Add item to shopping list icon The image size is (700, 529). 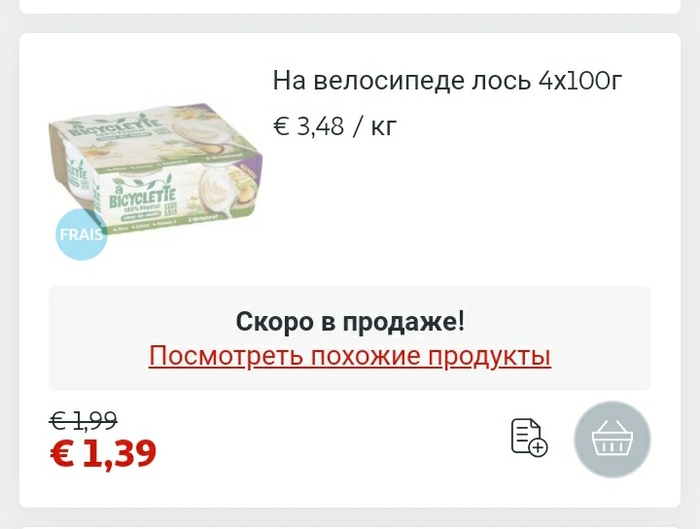(x=529, y=437)
